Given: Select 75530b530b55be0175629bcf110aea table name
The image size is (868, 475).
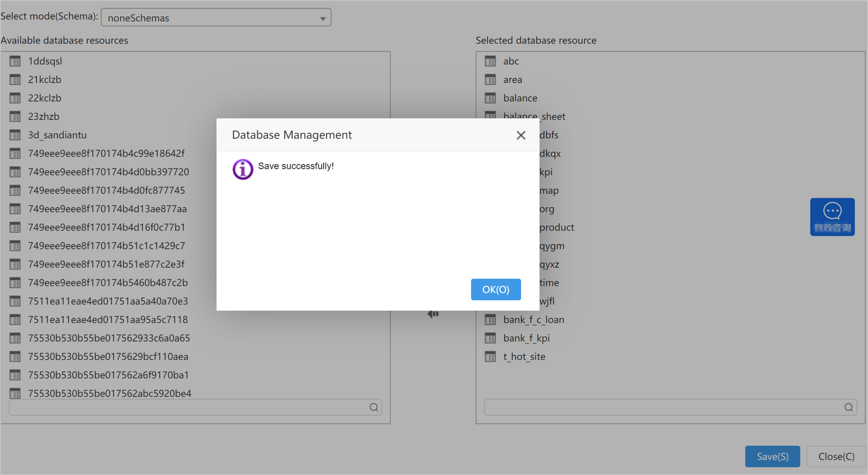Looking at the screenshot, I should 108,356.
